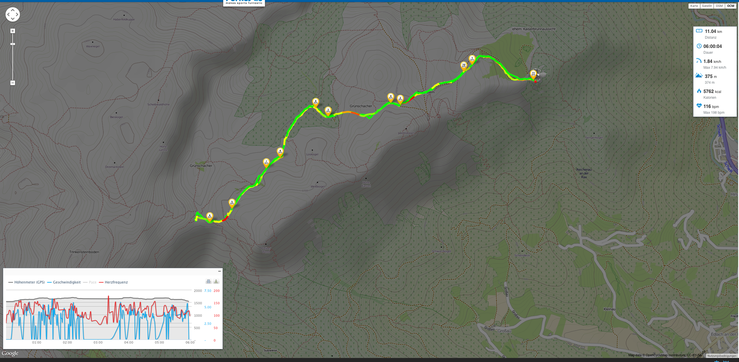This screenshot has width=739, height=362.
Task: Click the 5762 kcal calories value
Action: 713,91
